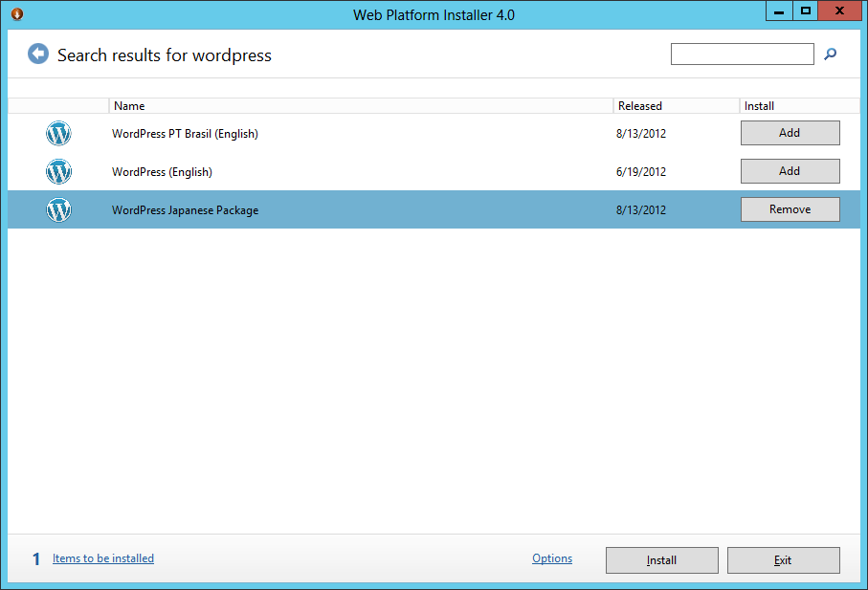
Task: Remove WordPress Japanese Package
Action: point(790,209)
